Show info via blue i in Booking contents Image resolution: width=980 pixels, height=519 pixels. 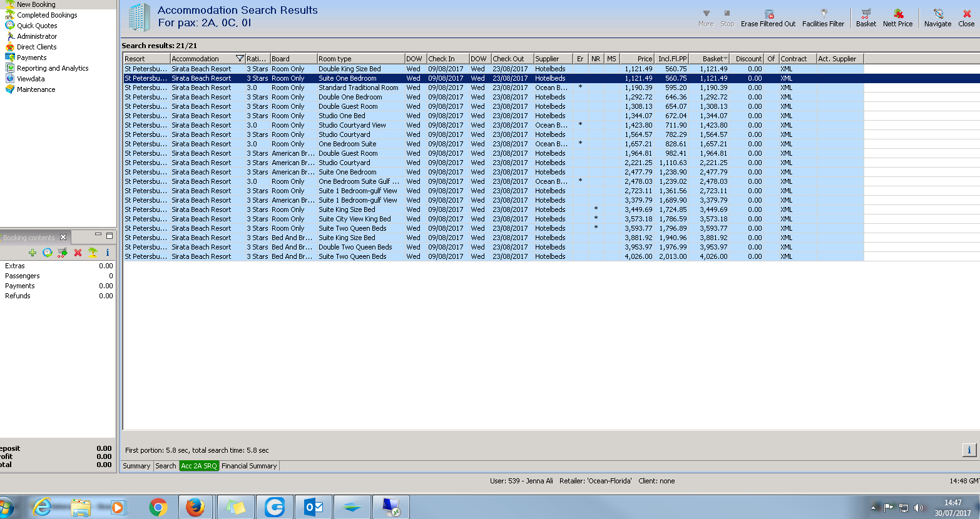[x=108, y=253]
